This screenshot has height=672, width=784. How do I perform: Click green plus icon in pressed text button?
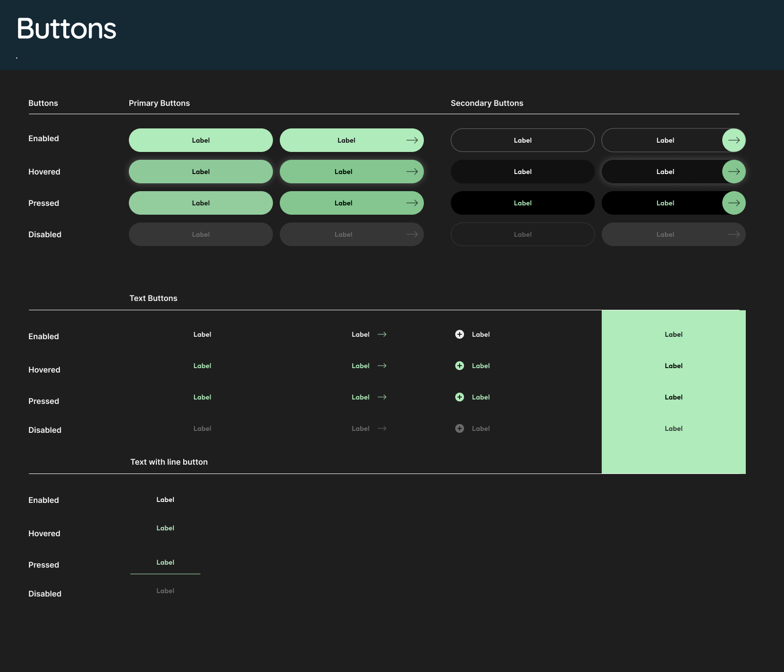(460, 397)
